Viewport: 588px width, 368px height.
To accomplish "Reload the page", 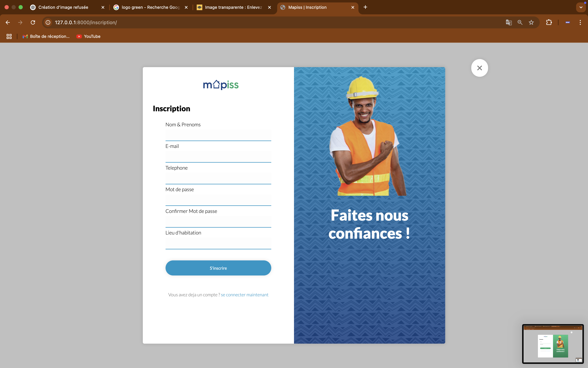I will (33, 22).
